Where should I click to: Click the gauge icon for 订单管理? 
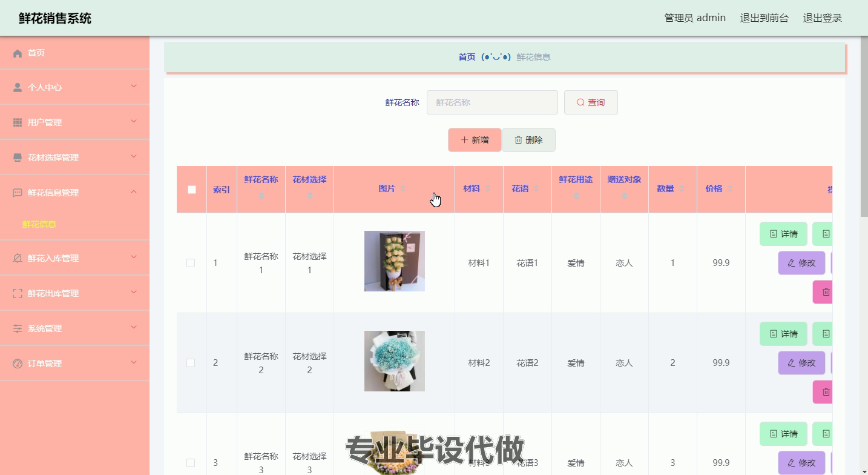coord(18,364)
